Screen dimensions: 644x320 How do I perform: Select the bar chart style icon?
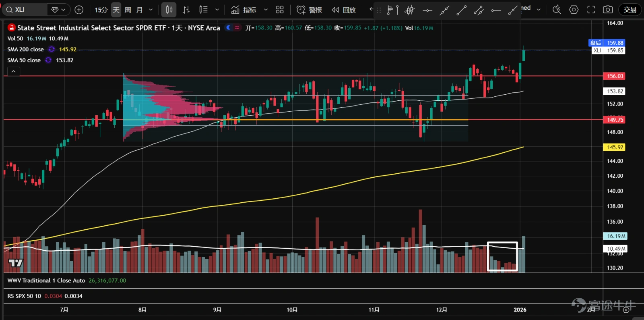point(186,10)
